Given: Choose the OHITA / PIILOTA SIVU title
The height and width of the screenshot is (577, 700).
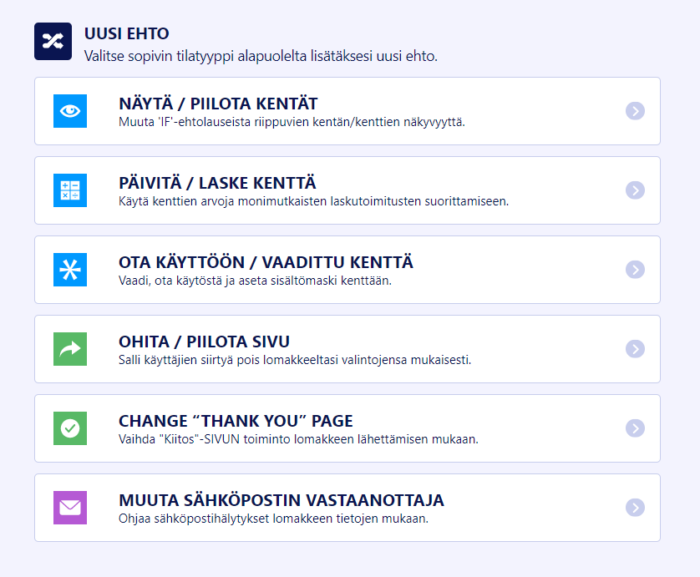Looking at the screenshot, I should tap(204, 341).
